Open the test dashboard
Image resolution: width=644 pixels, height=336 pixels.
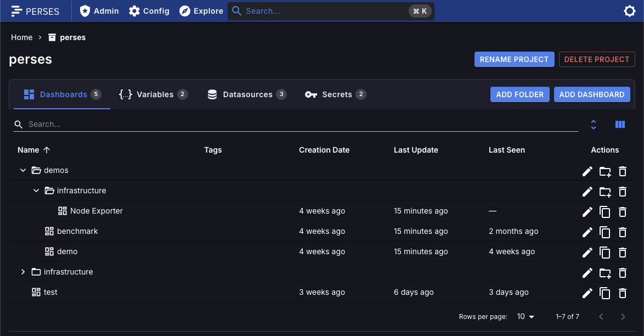point(50,292)
